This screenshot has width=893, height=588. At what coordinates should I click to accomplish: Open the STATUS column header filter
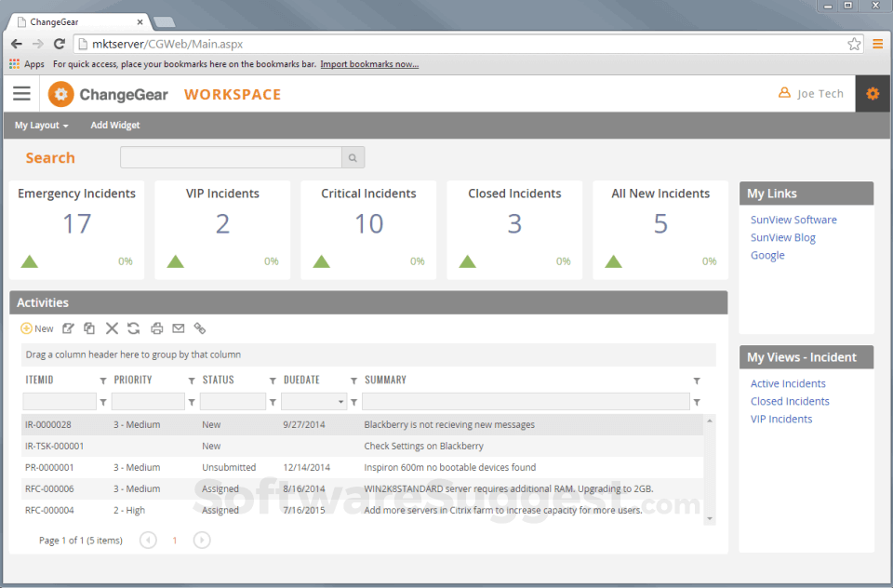[273, 381]
